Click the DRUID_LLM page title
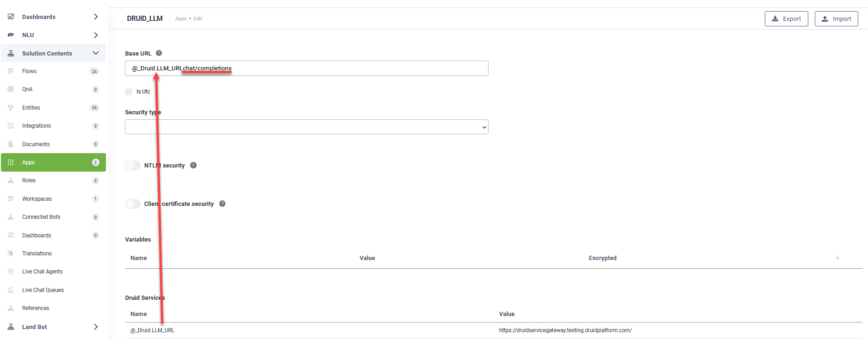 coord(145,19)
